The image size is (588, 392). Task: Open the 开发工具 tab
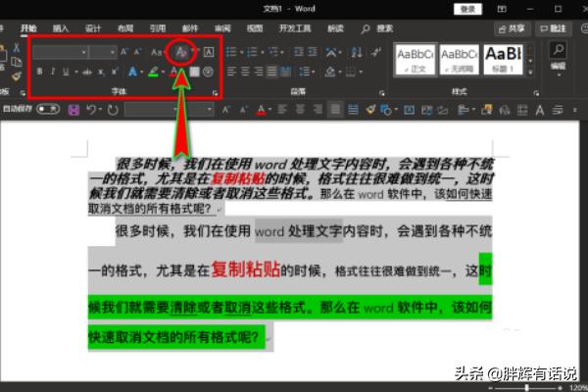click(x=295, y=28)
